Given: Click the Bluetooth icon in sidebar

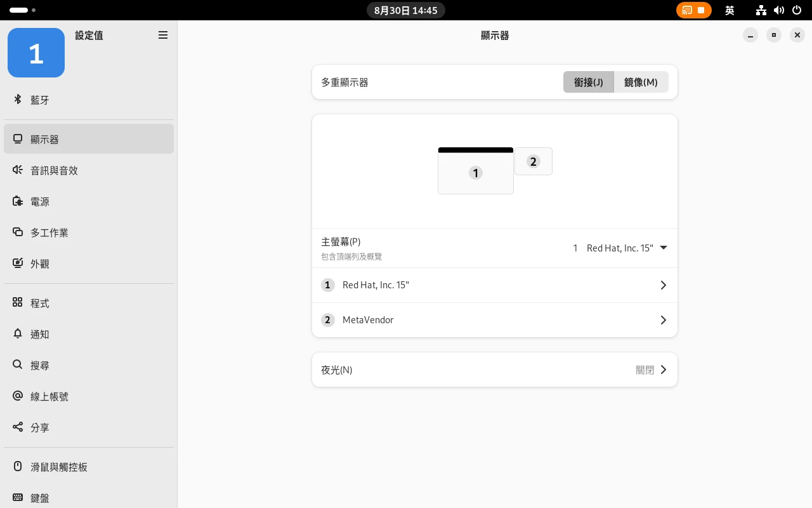Looking at the screenshot, I should click(18, 100).
